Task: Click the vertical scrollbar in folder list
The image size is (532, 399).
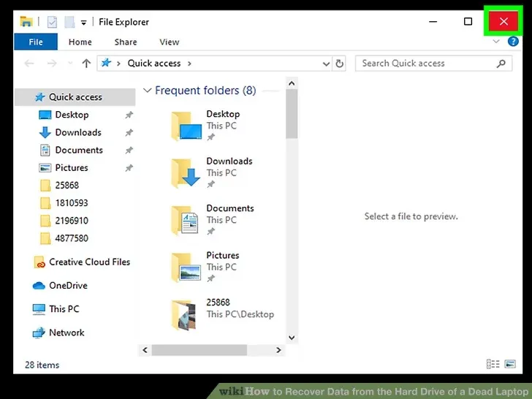Action: (292, 117)
